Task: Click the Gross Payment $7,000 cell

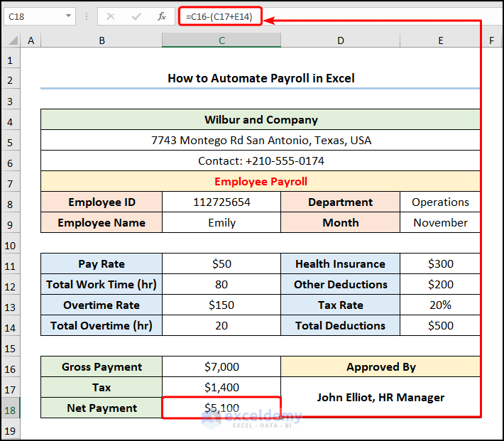Action: point(221,367)
